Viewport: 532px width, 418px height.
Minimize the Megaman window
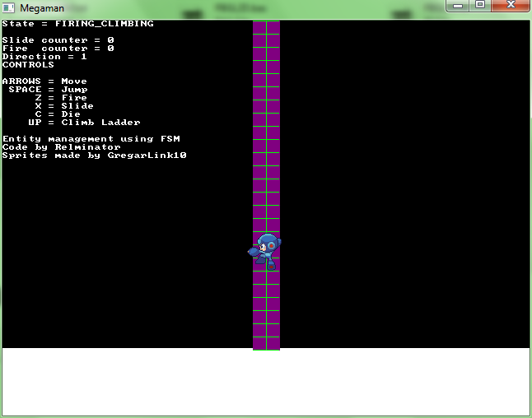click(x=457, y=6)
